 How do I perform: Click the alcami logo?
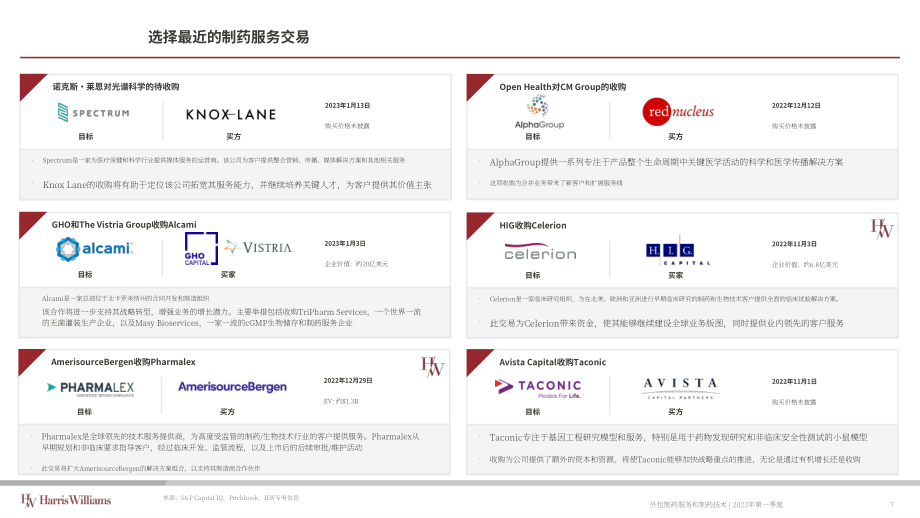[x=94, y=249]
